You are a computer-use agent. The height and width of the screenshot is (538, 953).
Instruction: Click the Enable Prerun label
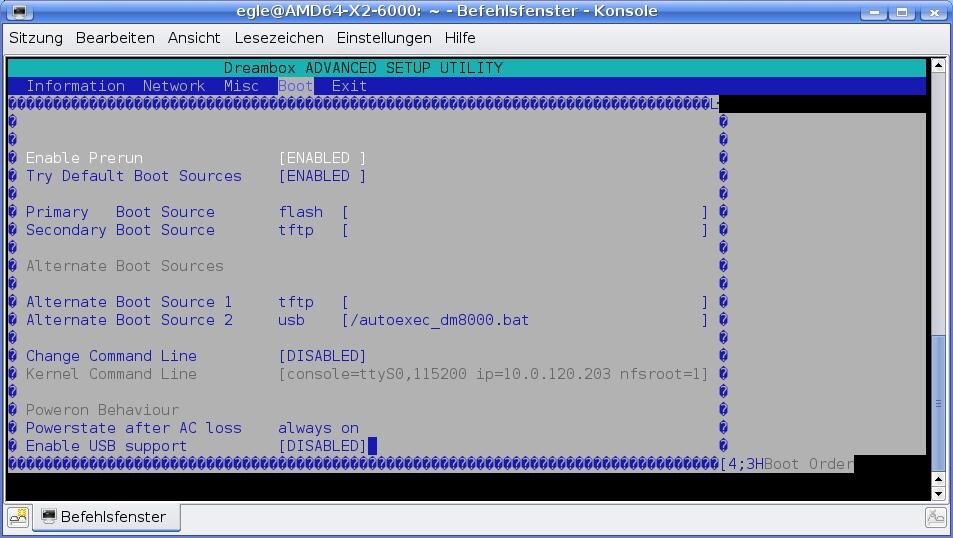click(x=84, y=158)
